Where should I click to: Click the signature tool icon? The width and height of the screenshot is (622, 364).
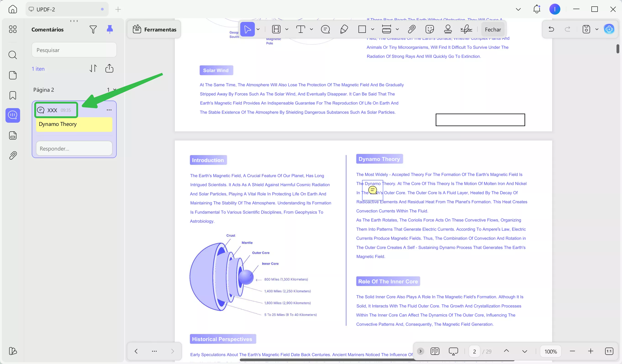click(466, 29)
